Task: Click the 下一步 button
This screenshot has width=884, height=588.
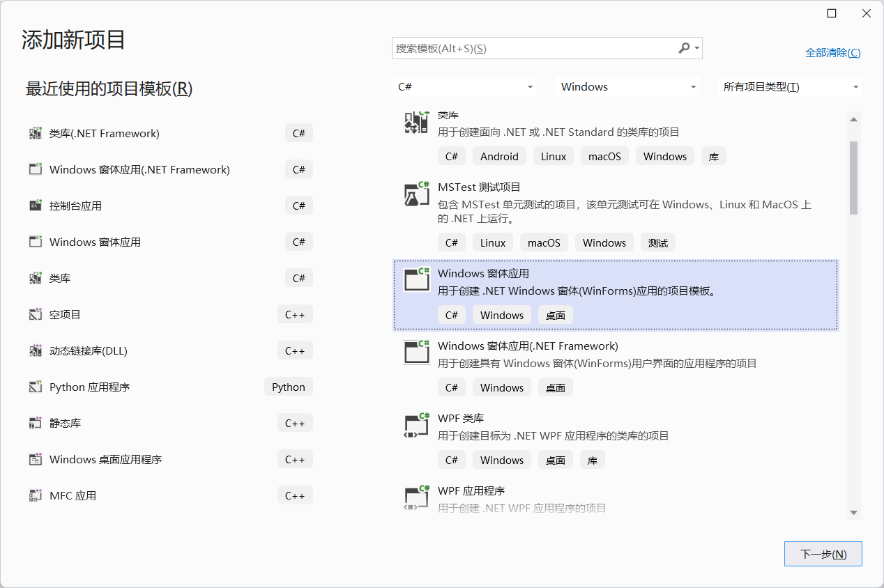Action: (x=823, y=553)
